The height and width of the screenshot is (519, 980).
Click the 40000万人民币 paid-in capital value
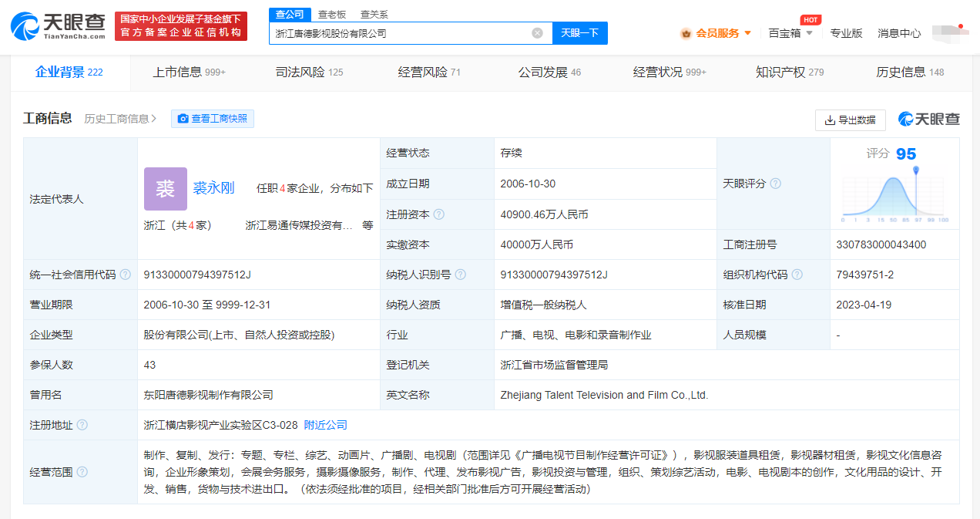pyautogui.click(x=536, y=244)
